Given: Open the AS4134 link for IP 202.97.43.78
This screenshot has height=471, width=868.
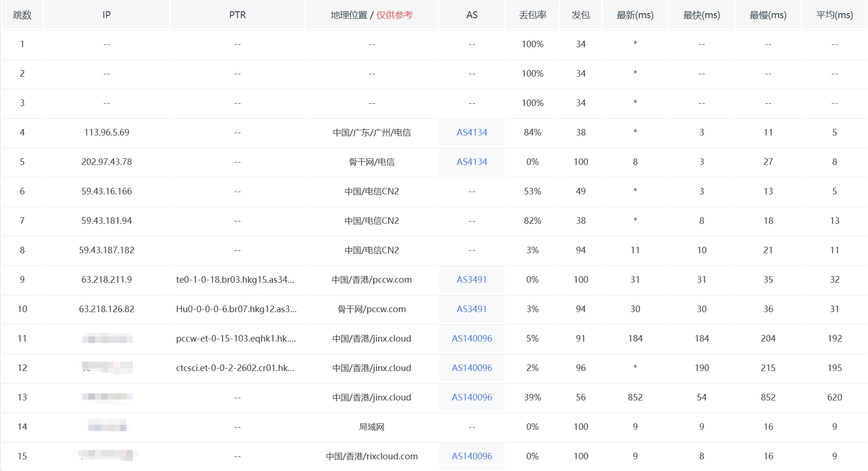Looking at the screenshot, I should [x=472, y=162].
